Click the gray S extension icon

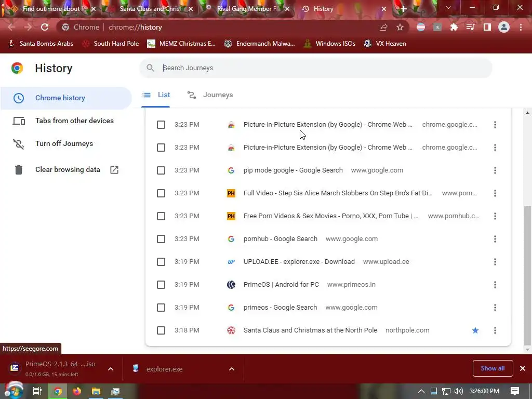(437, 27)
